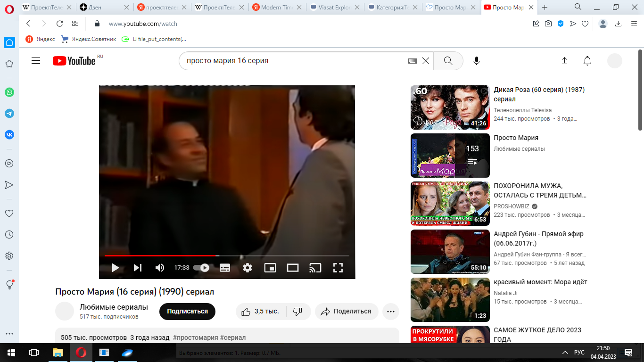
Task: Open the Яндекс bookmark
Action: (41, 39)
